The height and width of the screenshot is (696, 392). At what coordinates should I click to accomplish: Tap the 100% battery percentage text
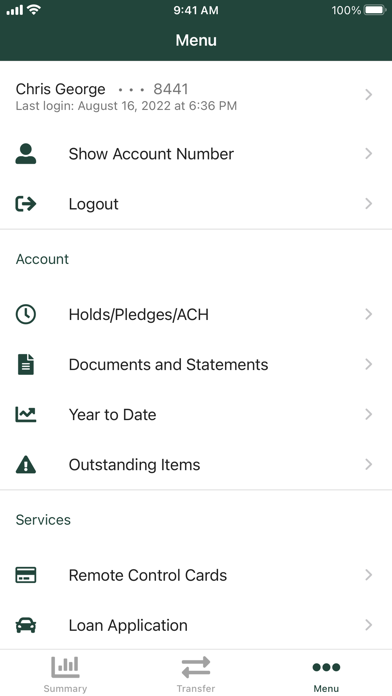point(346,10)
